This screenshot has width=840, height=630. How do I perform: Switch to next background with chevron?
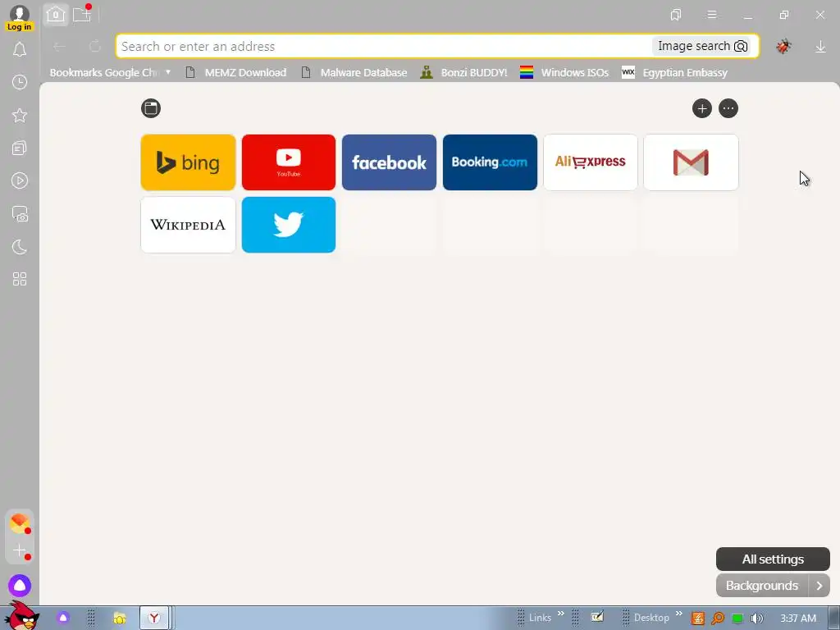click(x=819, y=586)
